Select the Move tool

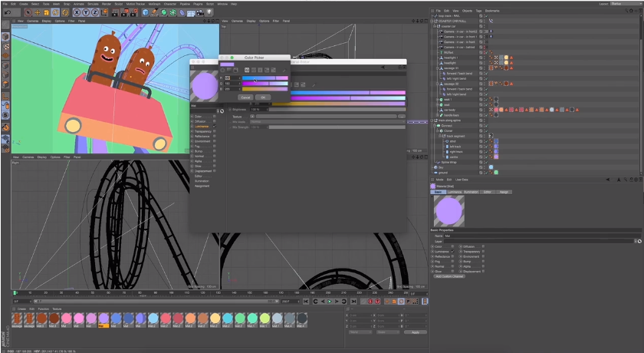[37, 13]
